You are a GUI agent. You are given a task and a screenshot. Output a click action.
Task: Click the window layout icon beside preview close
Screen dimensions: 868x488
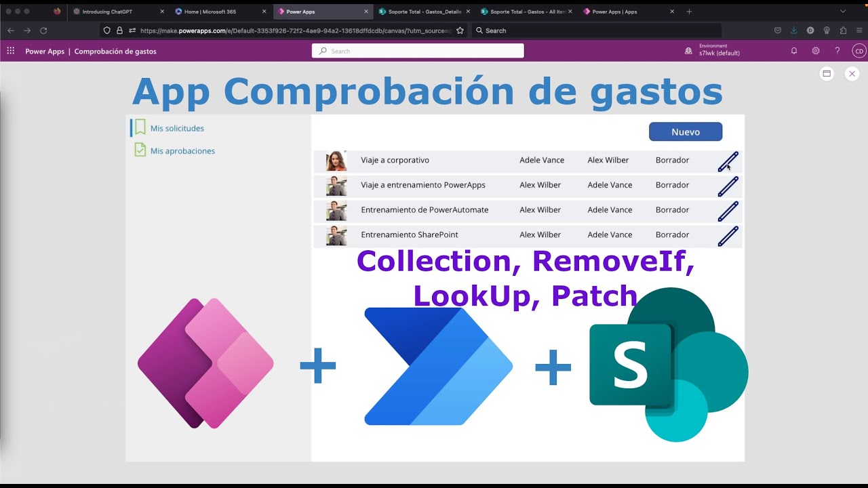click(827, 74)
